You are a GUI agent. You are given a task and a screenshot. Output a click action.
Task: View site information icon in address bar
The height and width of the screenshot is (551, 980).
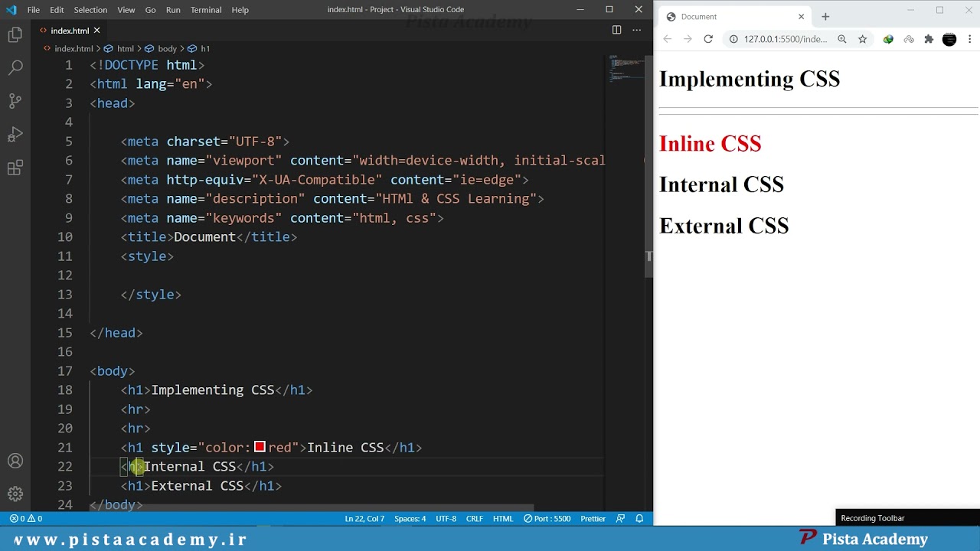coord(733,39)
